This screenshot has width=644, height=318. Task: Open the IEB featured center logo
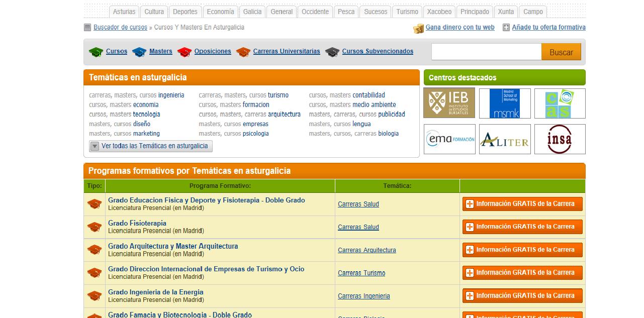(x=449, y=103)
